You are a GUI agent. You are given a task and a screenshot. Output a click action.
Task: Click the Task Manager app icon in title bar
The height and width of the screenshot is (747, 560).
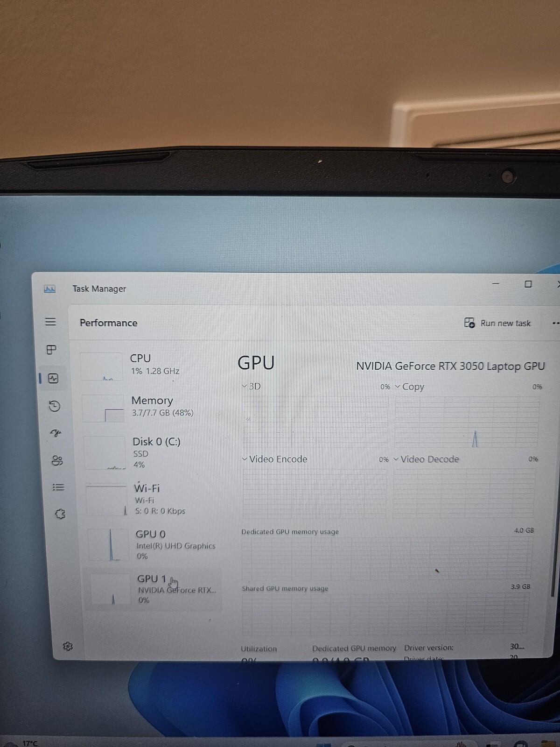point(50,289)
